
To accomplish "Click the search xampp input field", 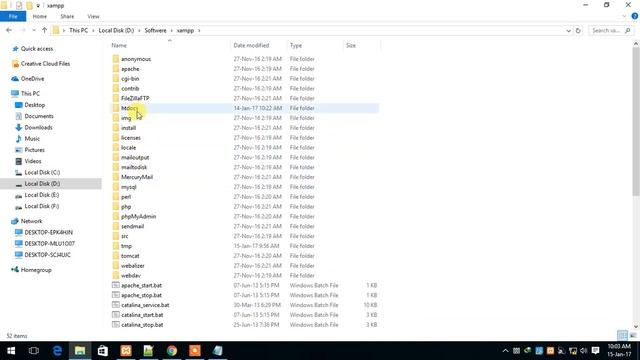I will [607, 31].
